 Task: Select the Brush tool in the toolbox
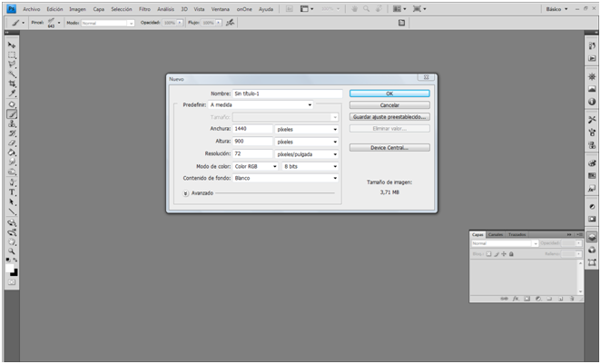tap(13, 114)
